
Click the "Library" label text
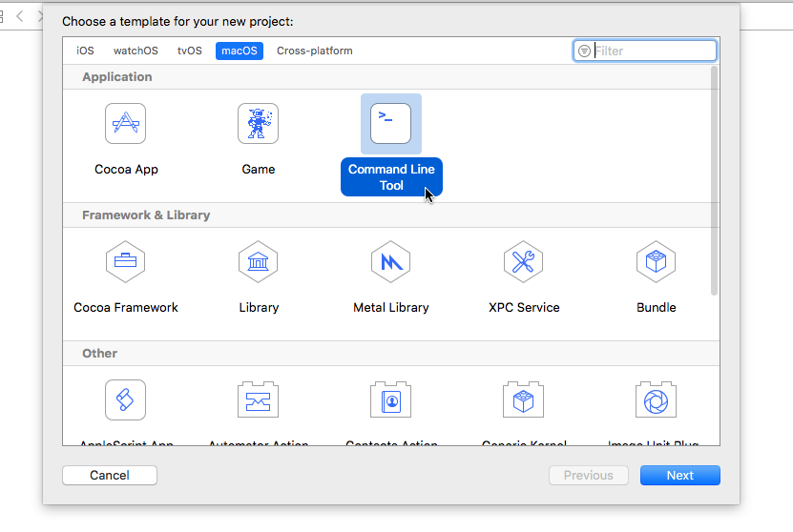pos(259,308)
